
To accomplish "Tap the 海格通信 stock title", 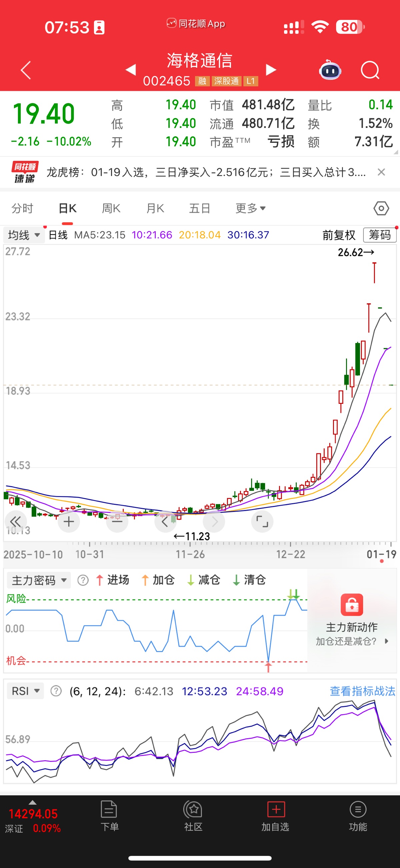I will (x=200, y=61).
